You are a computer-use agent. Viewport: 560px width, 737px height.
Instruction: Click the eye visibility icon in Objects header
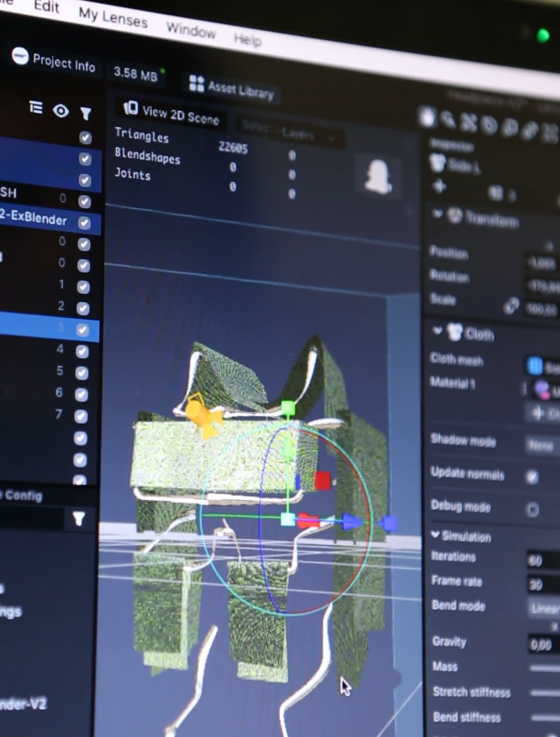[61, 111]
